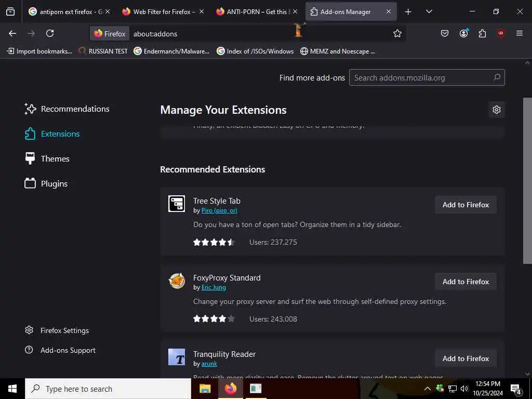Add Tranquility Reader to Firefox
This screenshot has height=399, width=532.
pos(465,358)
